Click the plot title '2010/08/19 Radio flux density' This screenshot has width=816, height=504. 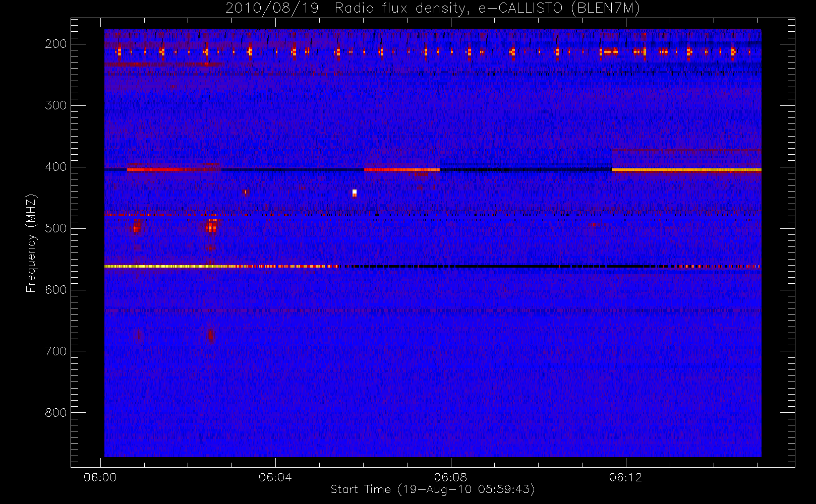(x=432, y=8)
